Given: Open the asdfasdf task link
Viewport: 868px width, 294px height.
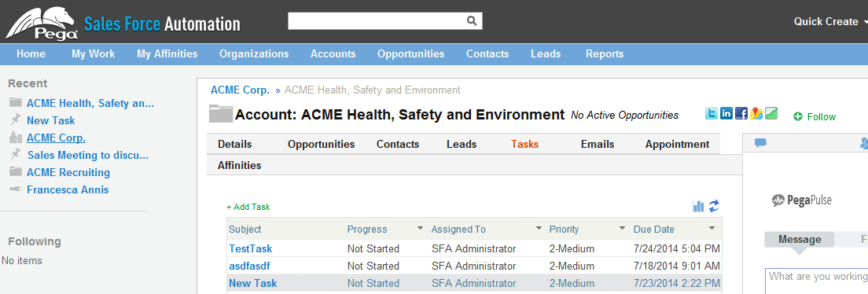Looking at the screenshot, I should [x=249, y=266].
